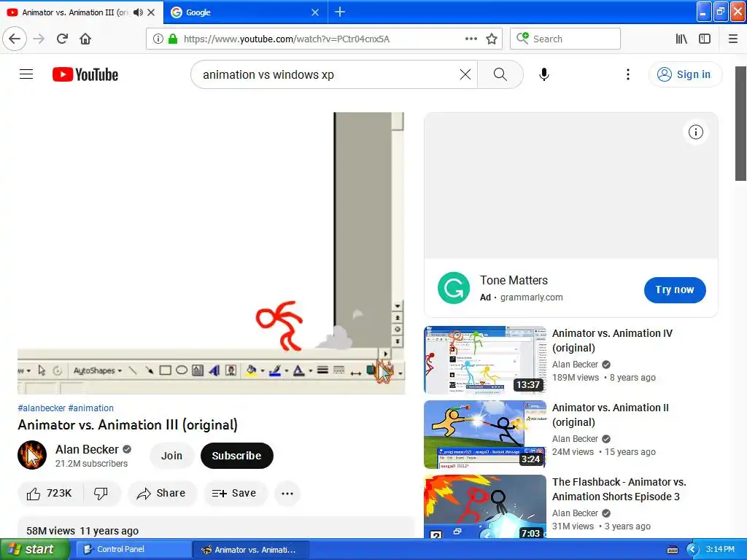Screen dimensions: 747x560
Task: Click the Grammarly ad logo
Action: pos(454,288)
